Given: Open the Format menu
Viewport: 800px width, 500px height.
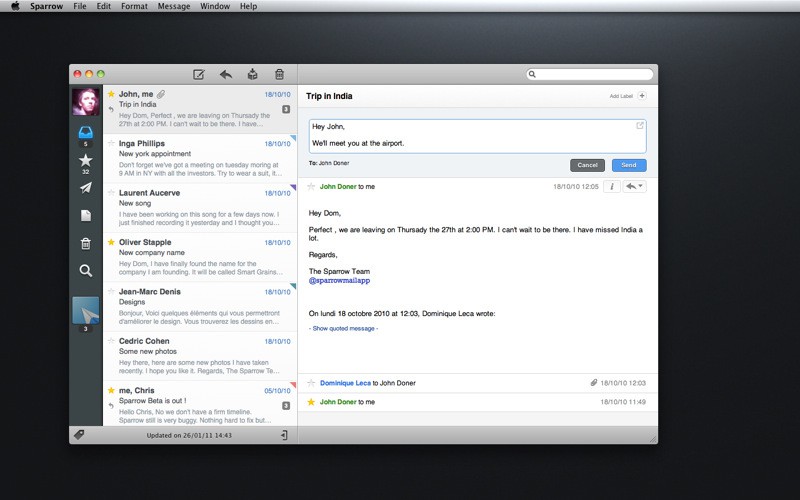Looking at the screenshot, I should point(134,6).
